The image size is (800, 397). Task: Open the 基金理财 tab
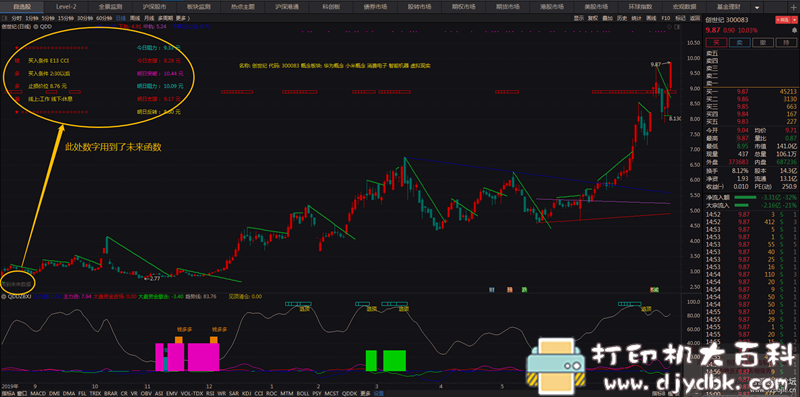728,8
